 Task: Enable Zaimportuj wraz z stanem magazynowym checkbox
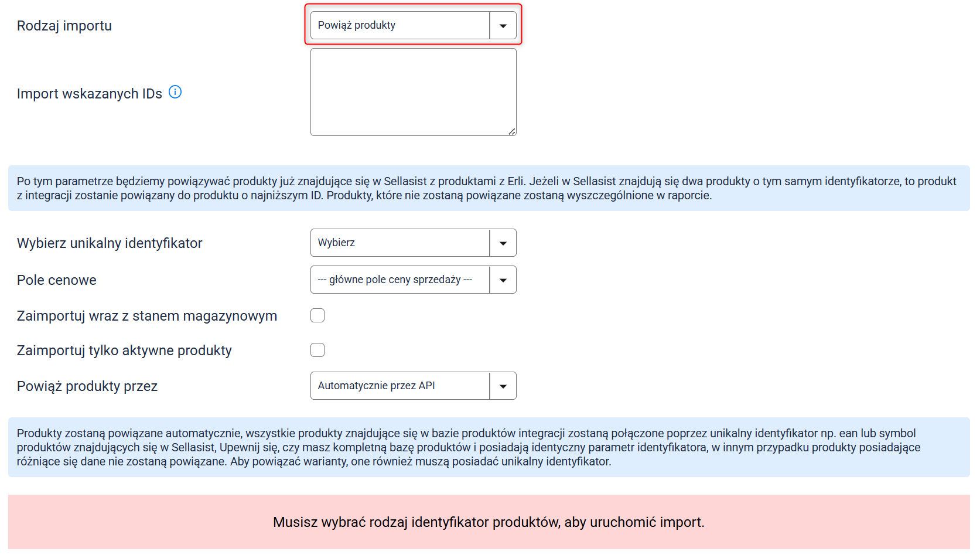coord(317,316)
